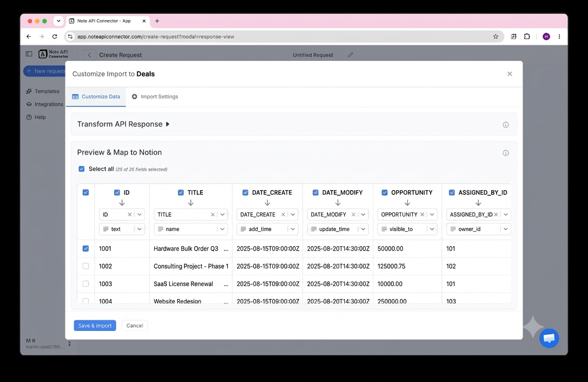Bookmark this page with the star icon
Screen dimensions: 588x382
pyautogui.click(x=496, y=37)
